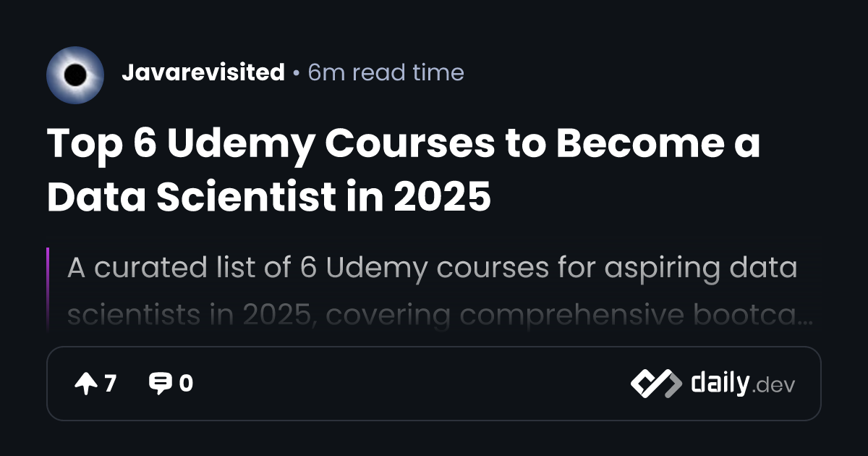Click empty middle area of the footer bar

point(412,384)
